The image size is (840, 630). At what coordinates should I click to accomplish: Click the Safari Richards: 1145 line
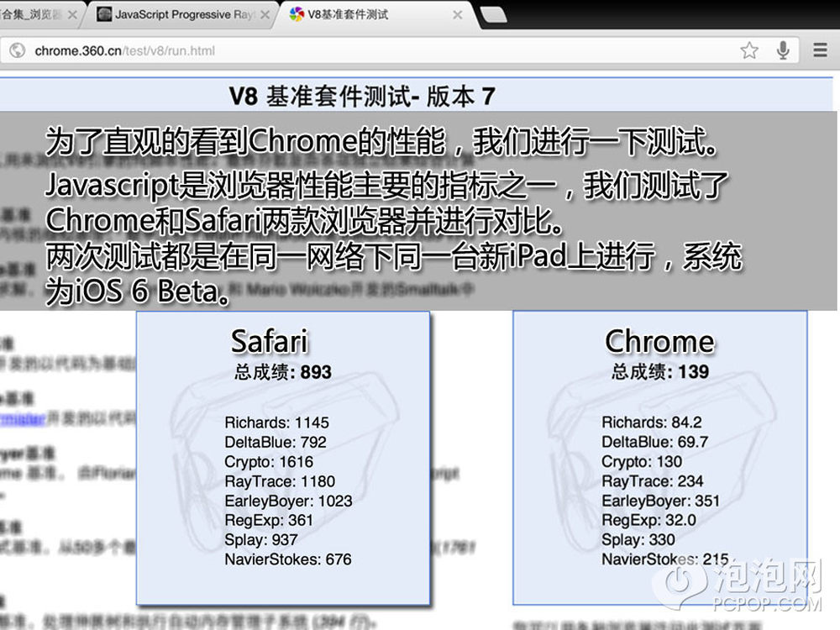coord(276,423)
